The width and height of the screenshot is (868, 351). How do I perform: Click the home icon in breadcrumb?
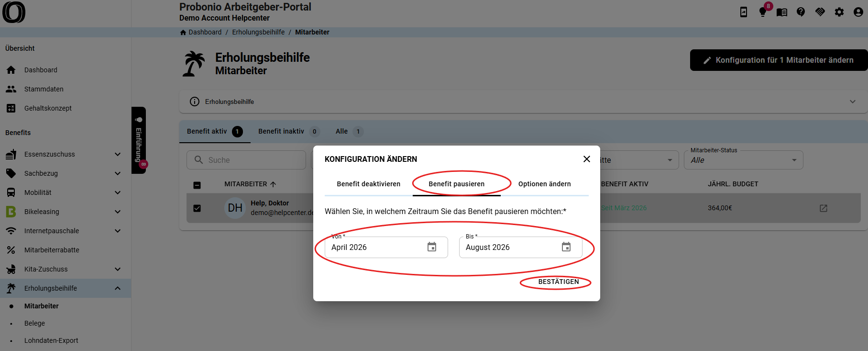pyautogui.click(x=183, y=32)
